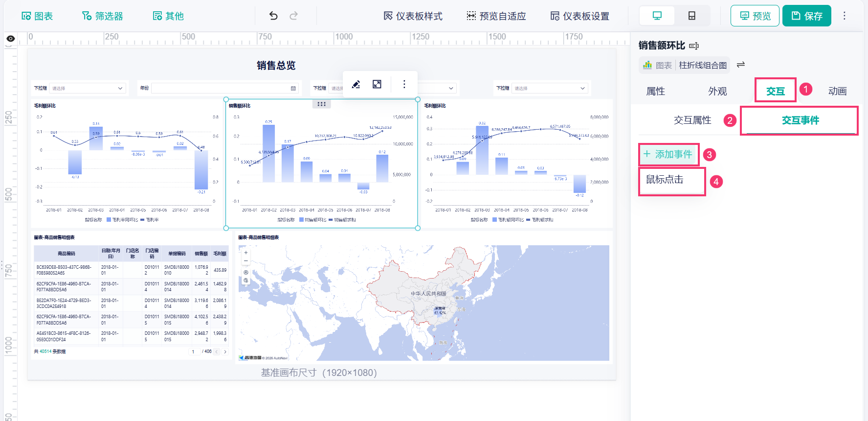Switch to desktop layout view

pos(657,16)
